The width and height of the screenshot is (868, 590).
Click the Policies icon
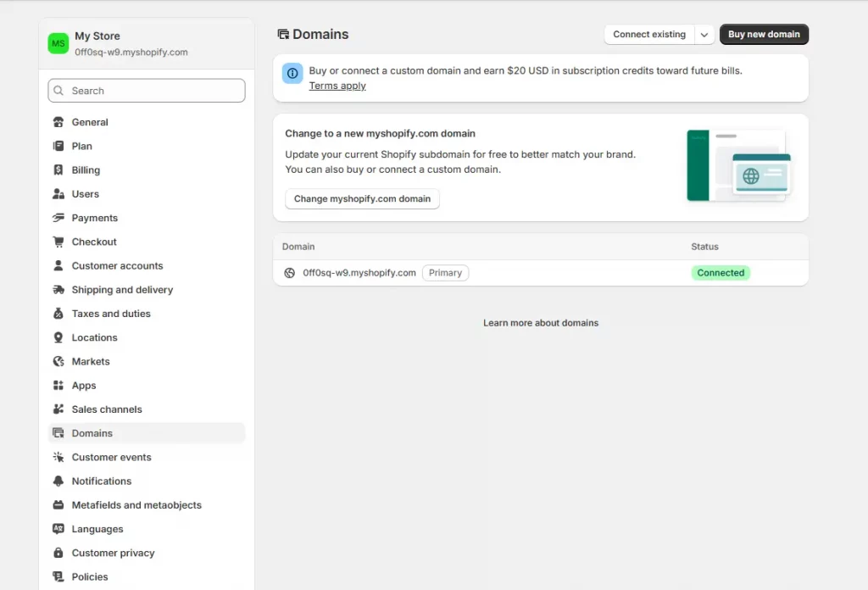pos(58,576)
